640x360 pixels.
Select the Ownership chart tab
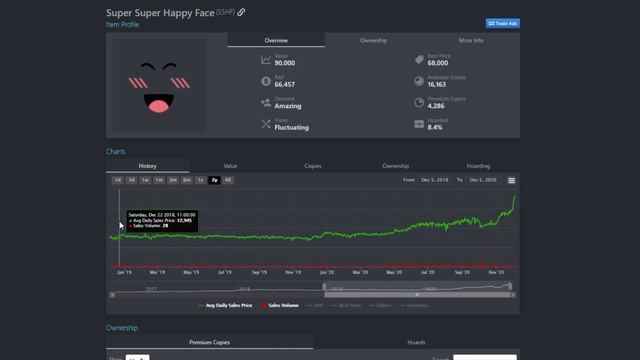click(x=396, y=166)
